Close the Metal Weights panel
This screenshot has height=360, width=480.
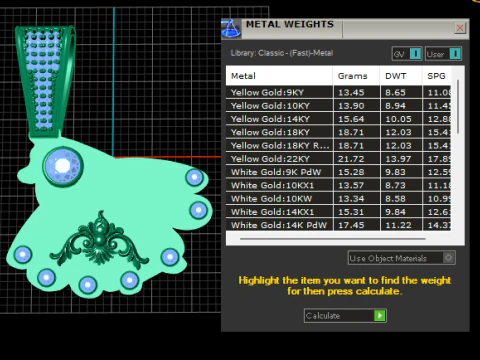[x=460, y=28]
